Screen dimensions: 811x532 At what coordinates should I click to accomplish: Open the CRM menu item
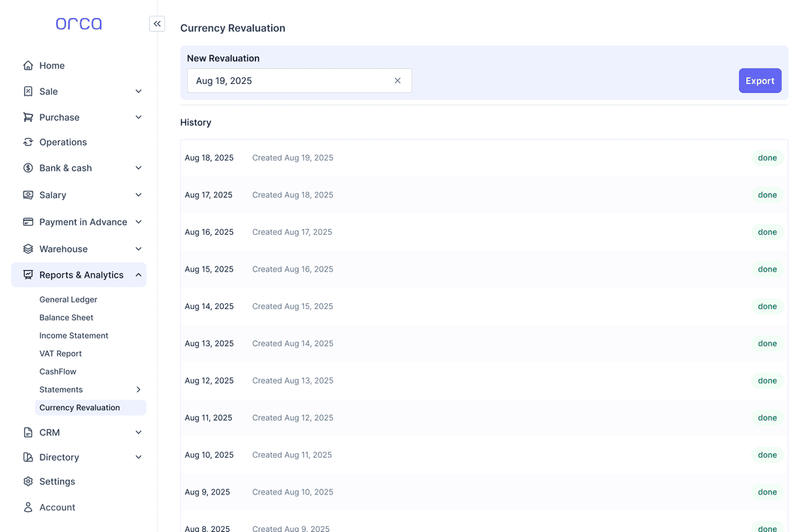coord(49,432)
